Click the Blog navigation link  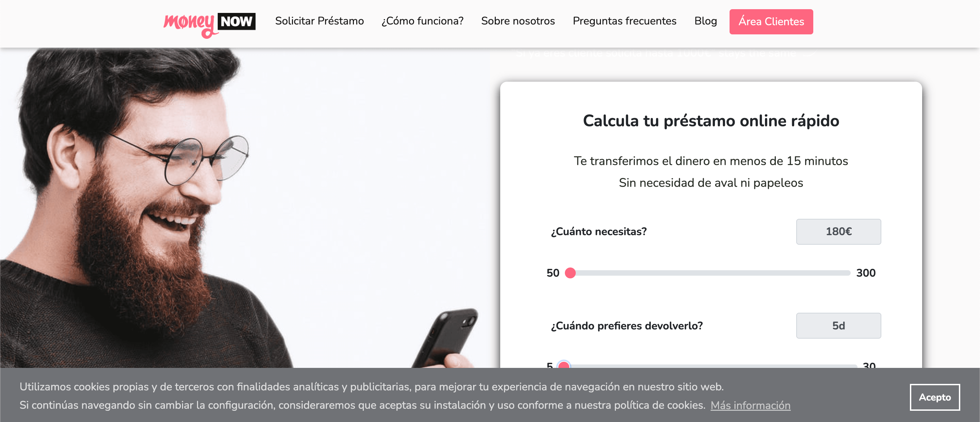[706, 21]
